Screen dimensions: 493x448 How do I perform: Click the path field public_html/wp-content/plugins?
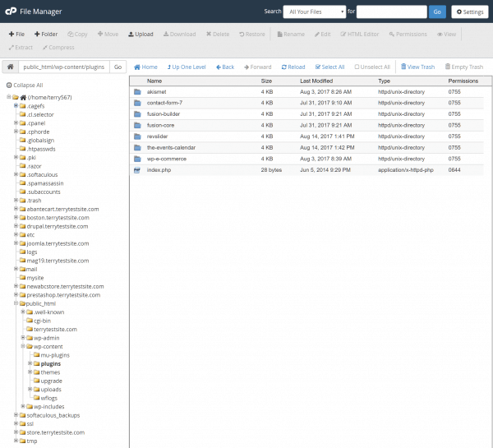[64, 67]
